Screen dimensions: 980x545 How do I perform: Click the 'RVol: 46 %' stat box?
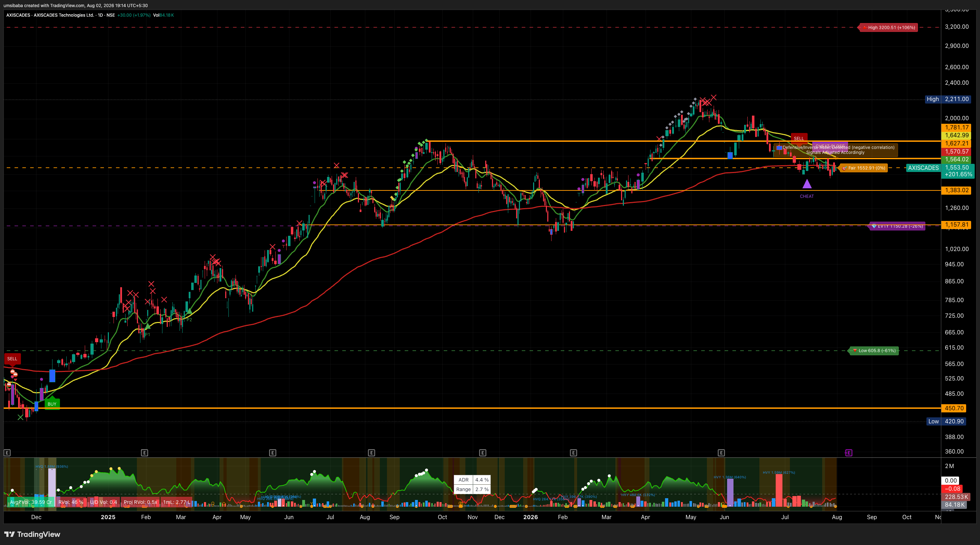click(x=71, y=502)
